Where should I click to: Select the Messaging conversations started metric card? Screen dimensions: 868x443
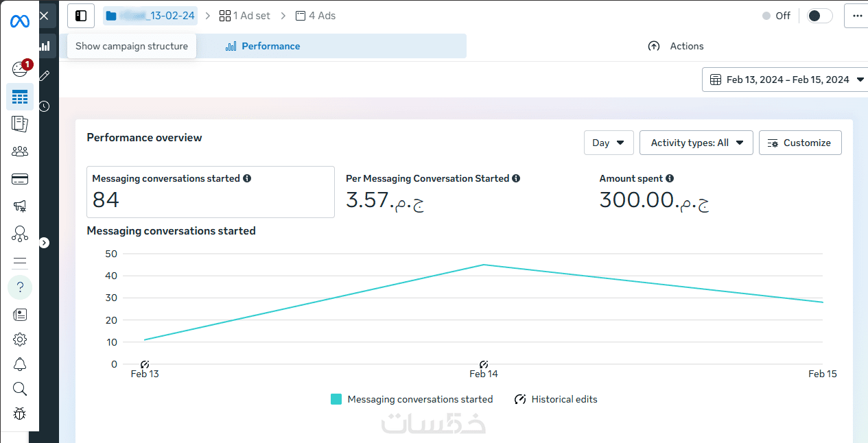(211, 192)
